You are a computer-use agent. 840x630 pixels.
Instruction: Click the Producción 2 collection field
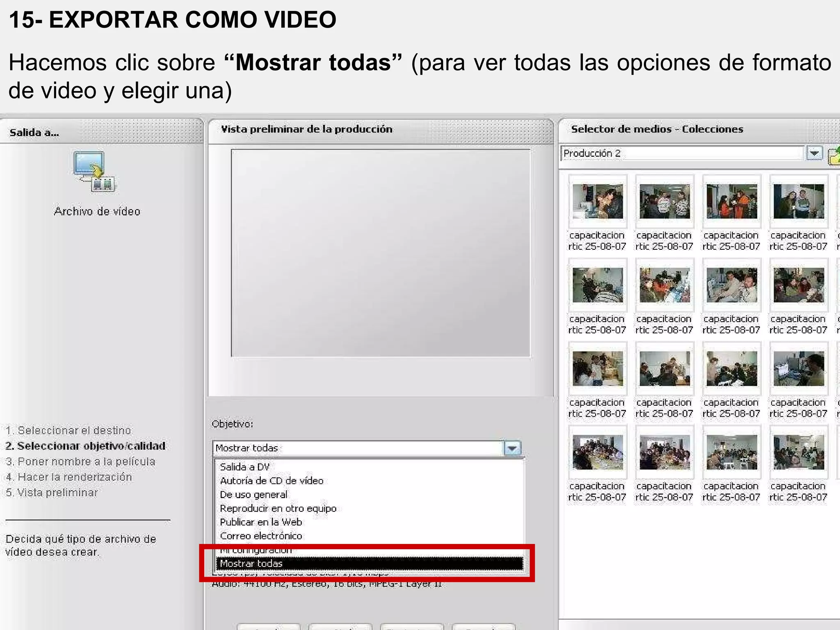pos(682,153)
